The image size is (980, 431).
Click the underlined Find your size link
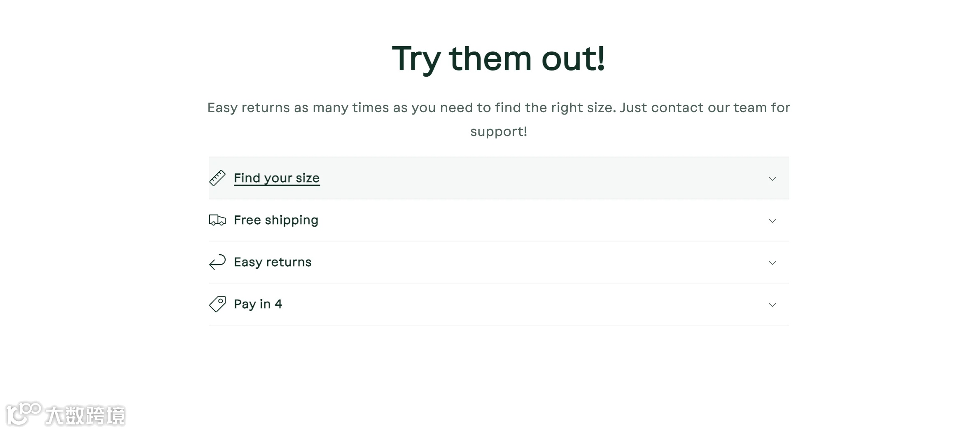pos(277,178)
